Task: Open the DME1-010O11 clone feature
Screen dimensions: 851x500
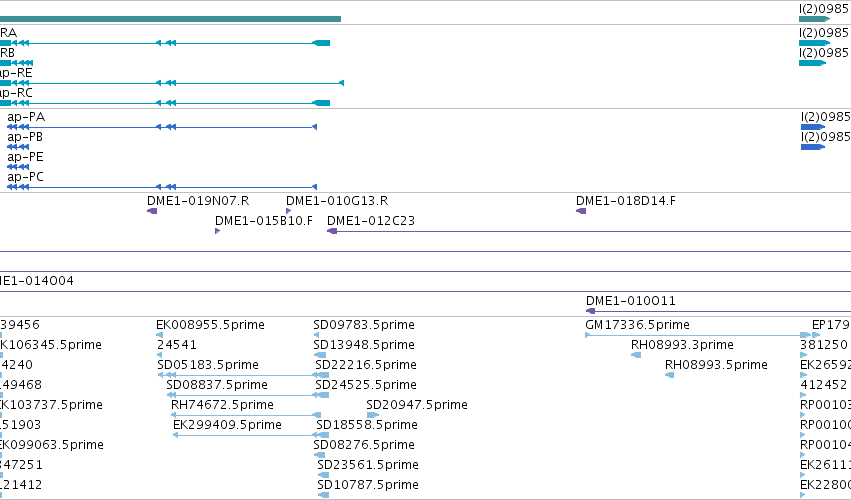Action: coord(719,311)
